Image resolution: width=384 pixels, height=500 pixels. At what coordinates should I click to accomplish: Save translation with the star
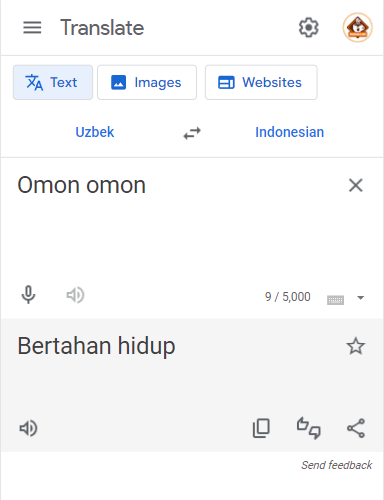point(356,346)
